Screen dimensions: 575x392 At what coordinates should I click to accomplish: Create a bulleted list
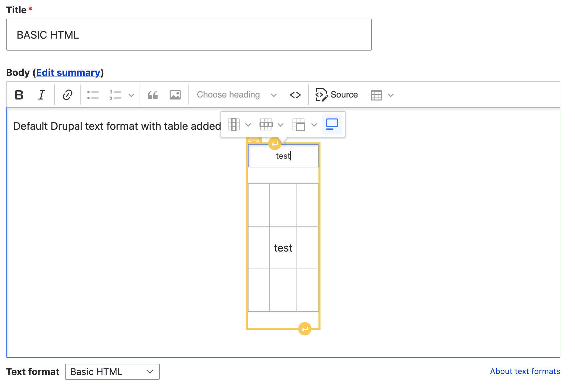93,95
